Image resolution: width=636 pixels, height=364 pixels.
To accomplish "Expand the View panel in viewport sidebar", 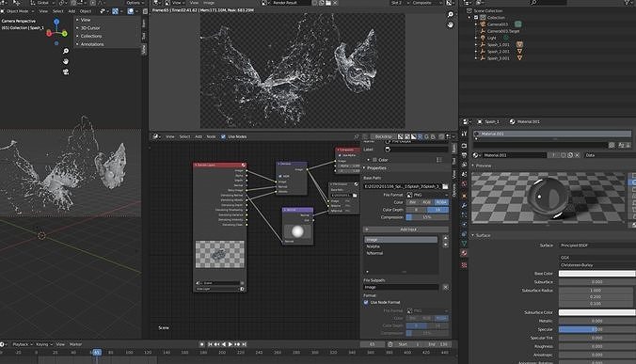I will (x=86, y=20).
